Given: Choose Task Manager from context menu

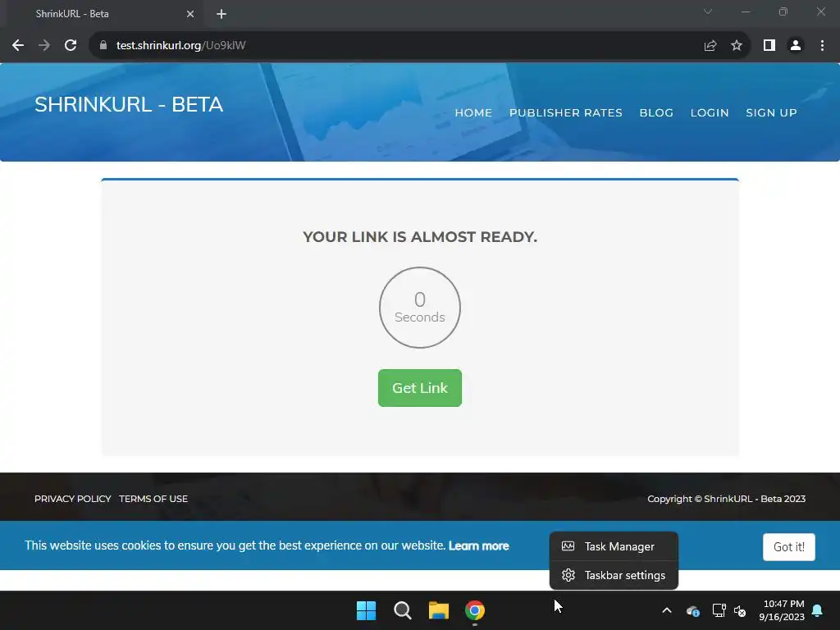Looking at the screenshot, I should tap(614, 546).
